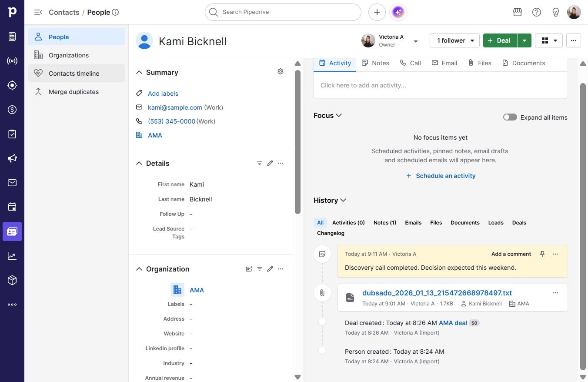Viewport: 588px width, 382px height.
Task: Open Activities calendar icon in rail
Action: [12, 207]
